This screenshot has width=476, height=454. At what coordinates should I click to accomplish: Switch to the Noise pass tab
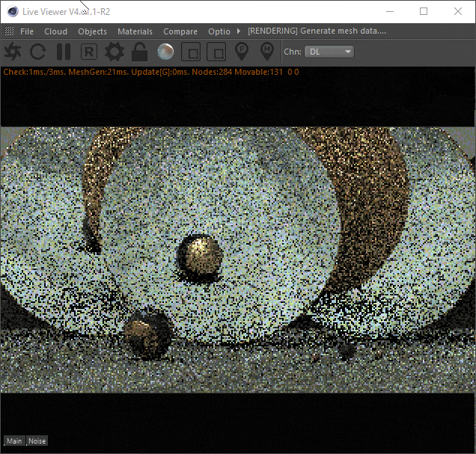click(x=37, y=441)
